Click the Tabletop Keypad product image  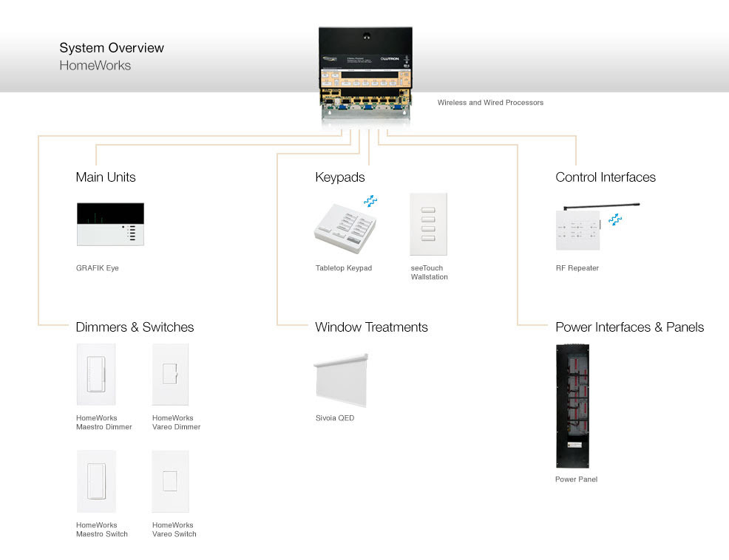coord(345,228)
